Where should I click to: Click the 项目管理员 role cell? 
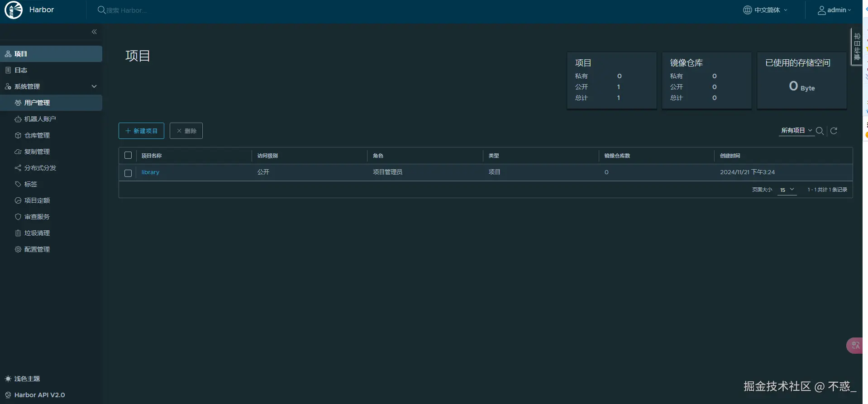[387, 172]
